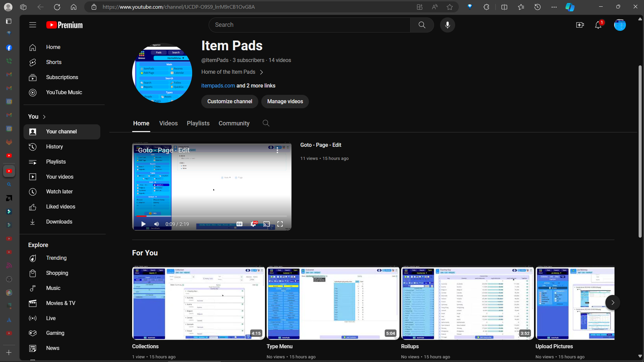Open the Type Menu video thumbnail

333,303
